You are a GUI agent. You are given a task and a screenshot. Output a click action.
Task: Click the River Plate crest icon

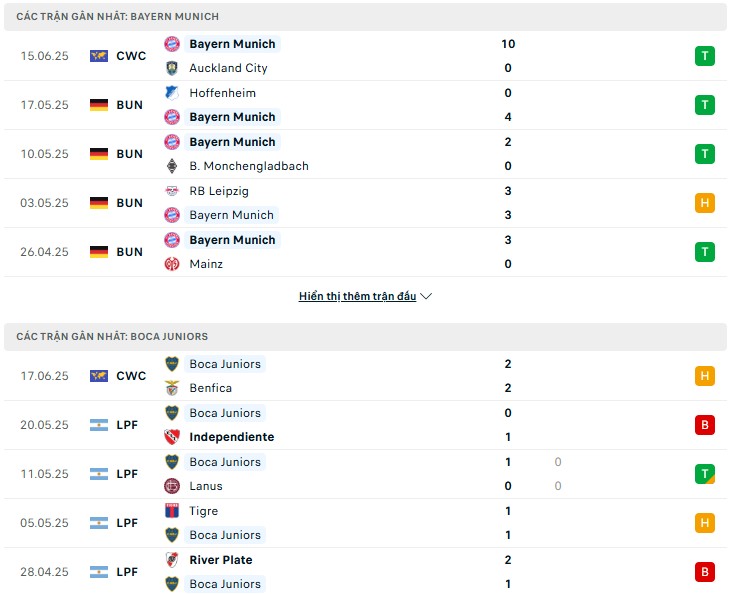pyautogui.click(x=172, y=560)
